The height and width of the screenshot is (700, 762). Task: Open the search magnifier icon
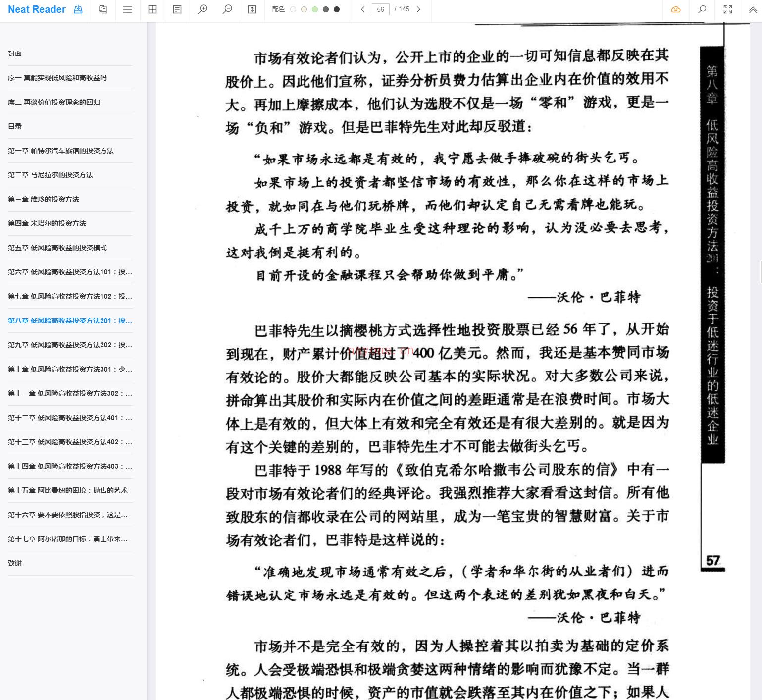click(702, 9)
